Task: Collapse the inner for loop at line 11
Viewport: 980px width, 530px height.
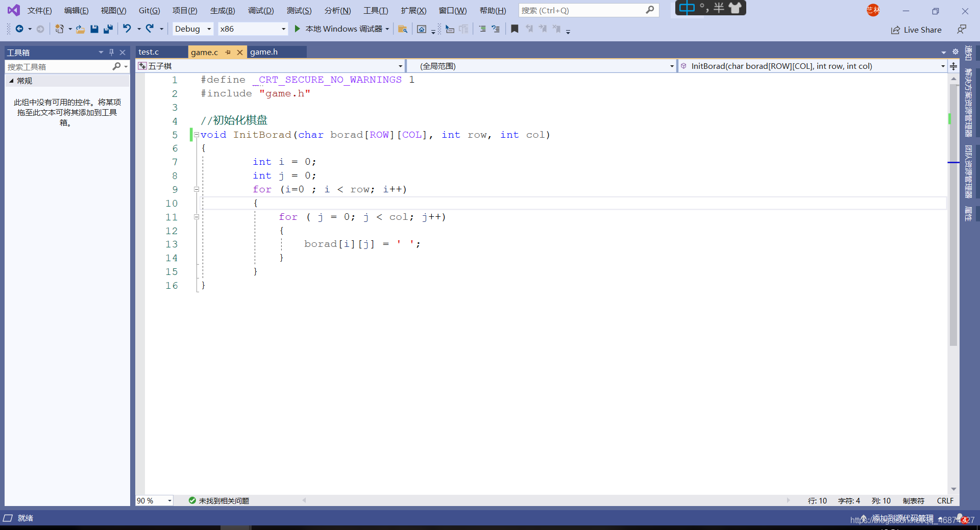Action: click(196, 217)
